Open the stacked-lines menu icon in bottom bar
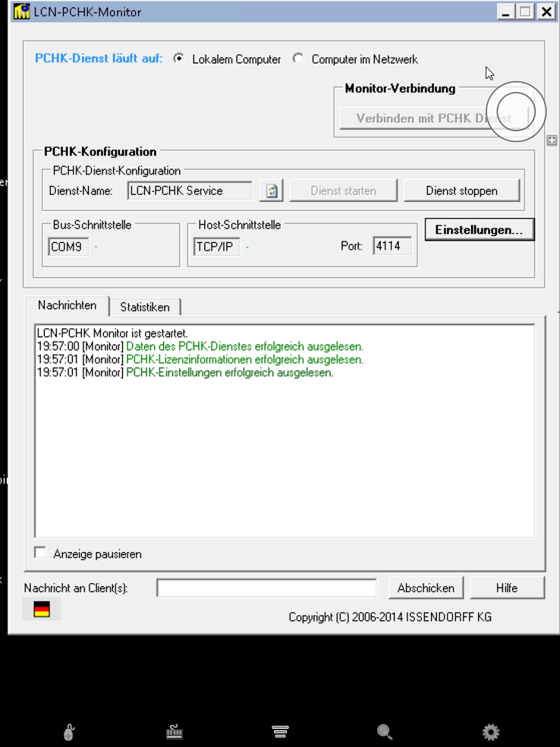Image resolution: width=560 pixels, height=747 pixels. [280, 732]
